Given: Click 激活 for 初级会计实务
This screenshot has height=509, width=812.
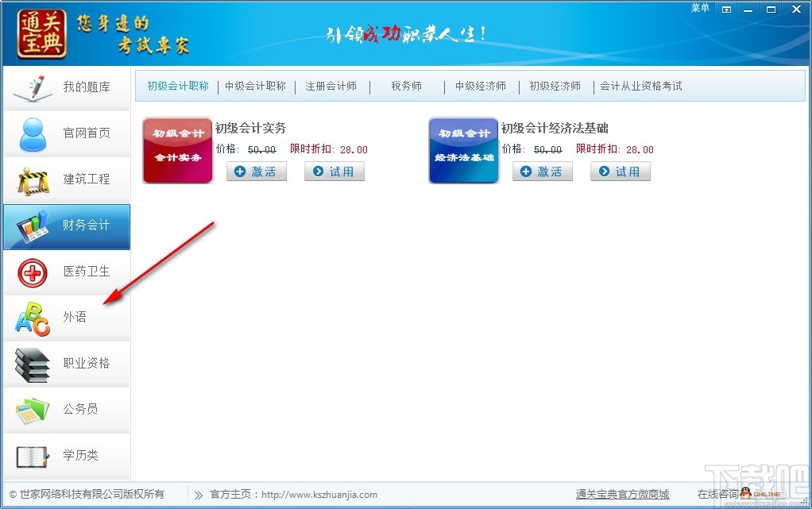Looking at the screenshot, I should click(x=256, y=170).
